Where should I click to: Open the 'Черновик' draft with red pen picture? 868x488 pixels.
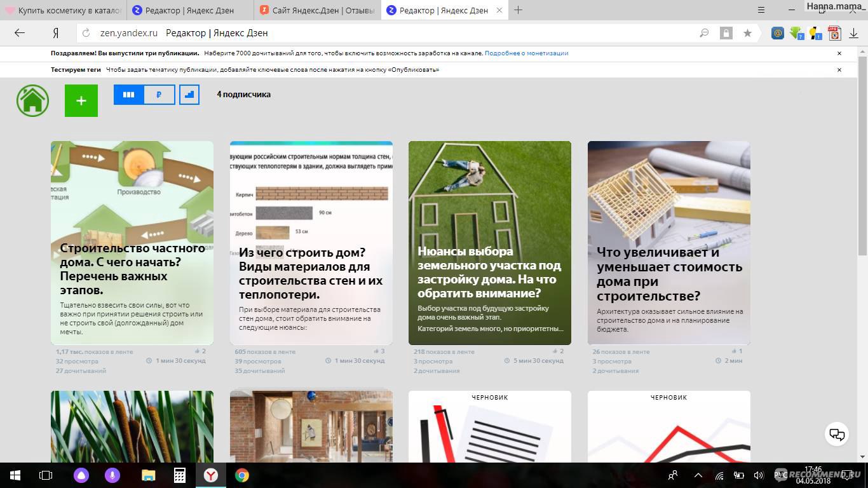(x=490, y=426)
